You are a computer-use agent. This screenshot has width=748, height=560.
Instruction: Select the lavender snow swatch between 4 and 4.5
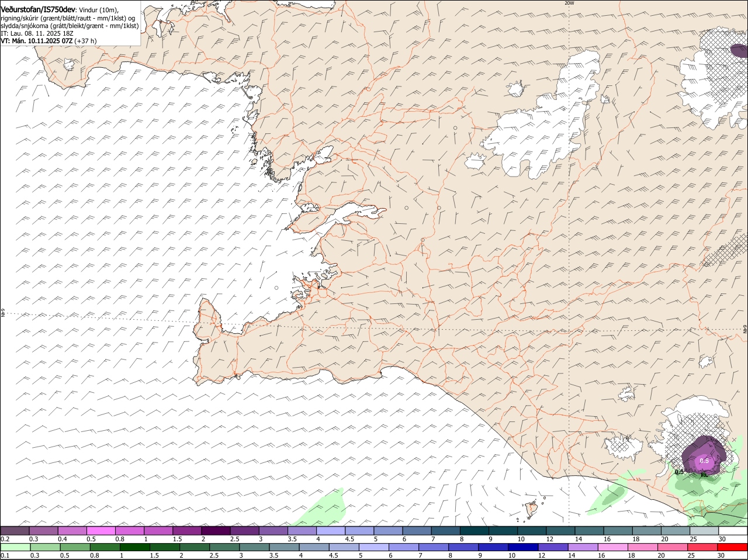tap(330, 531)
